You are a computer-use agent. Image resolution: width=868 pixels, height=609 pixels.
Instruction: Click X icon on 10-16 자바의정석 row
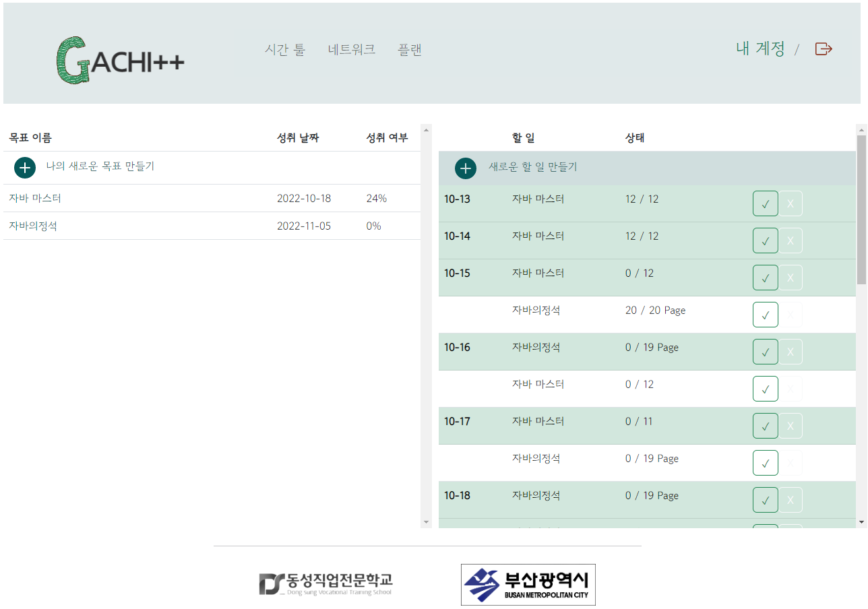point(790,352)
